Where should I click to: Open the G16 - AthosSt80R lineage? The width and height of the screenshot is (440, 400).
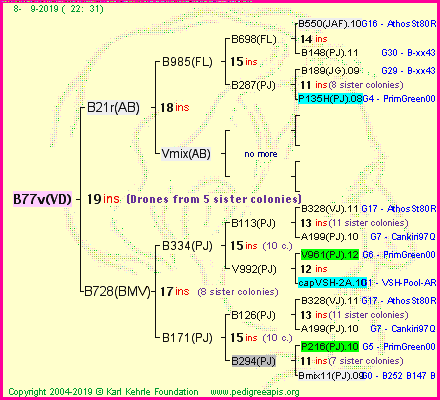tap(399, 24)
